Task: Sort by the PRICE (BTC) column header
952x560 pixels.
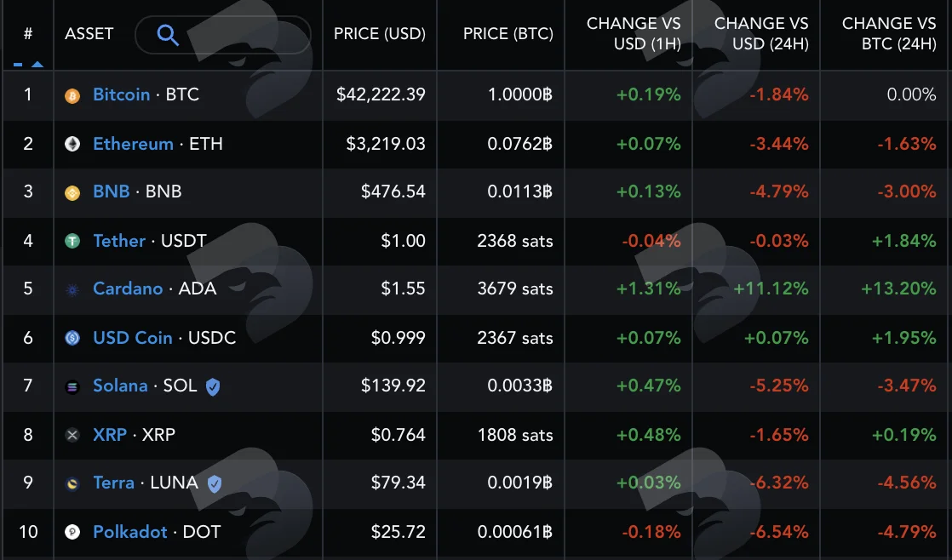Action: pos(508,33)
